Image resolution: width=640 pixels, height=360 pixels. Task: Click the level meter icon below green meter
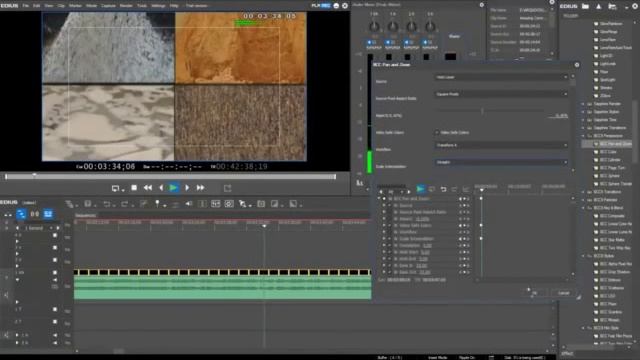[x=360, y=183]
